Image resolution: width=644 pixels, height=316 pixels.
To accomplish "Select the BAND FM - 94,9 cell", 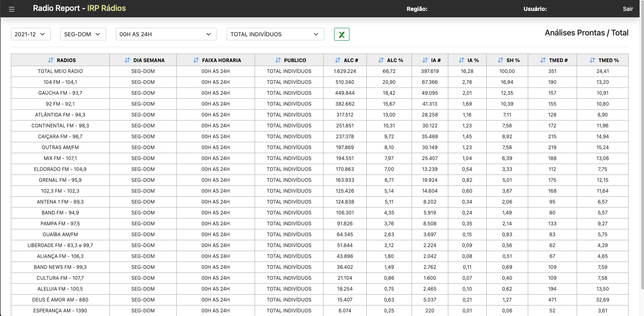I will [x=60, y=213].
